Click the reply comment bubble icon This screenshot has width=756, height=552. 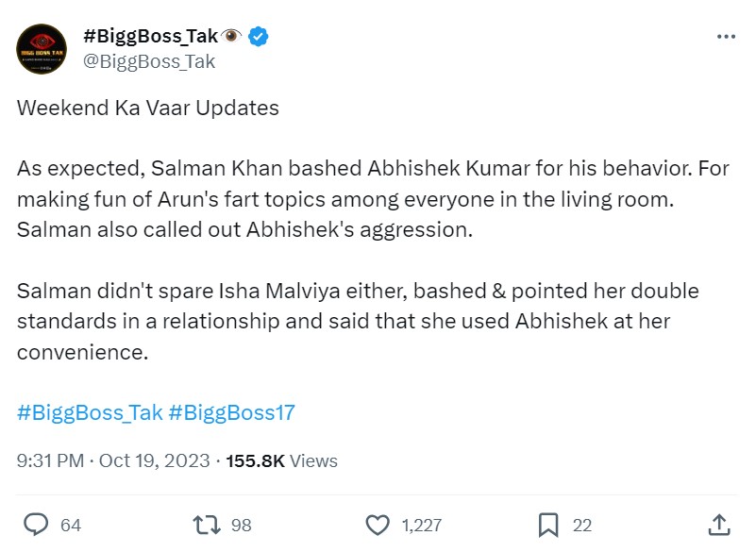(36, 525)
